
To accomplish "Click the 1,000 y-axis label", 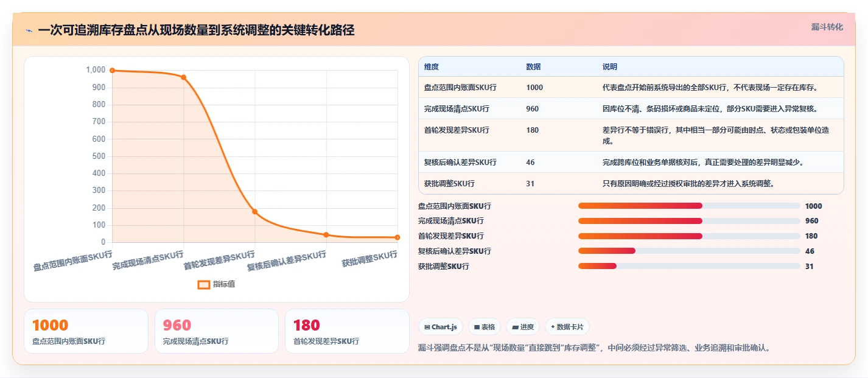I will (96, 70).
